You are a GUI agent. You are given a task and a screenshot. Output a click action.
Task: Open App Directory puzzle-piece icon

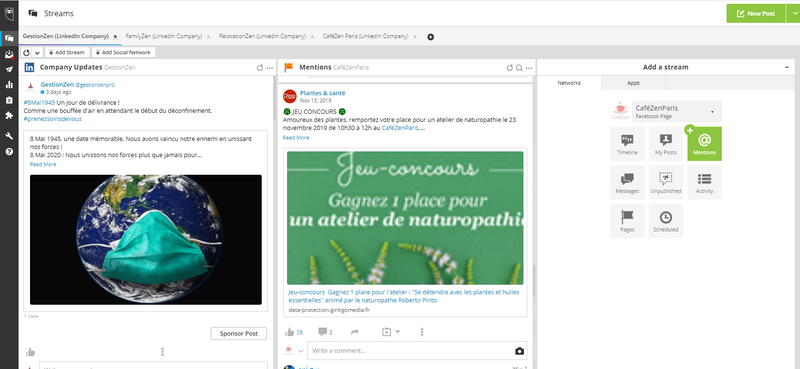(x=9, y=115)
